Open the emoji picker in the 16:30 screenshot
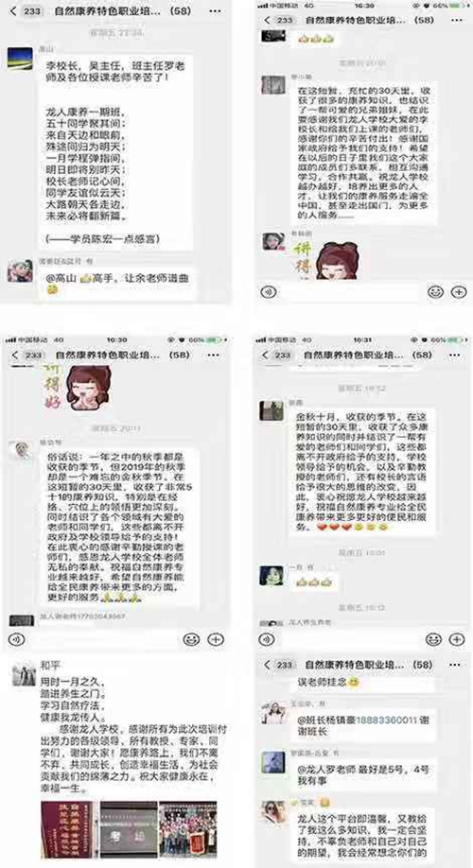Viewport: 473px width, 868px height. 436,291
